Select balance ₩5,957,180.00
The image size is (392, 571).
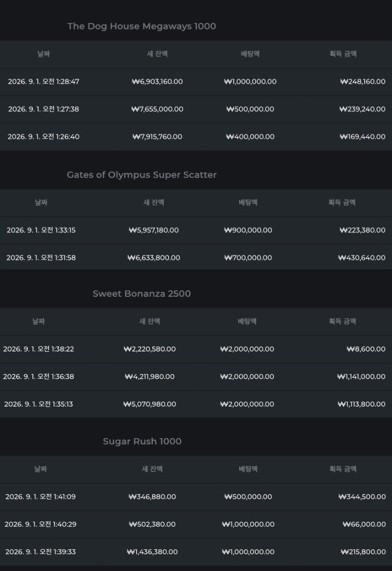153,230
